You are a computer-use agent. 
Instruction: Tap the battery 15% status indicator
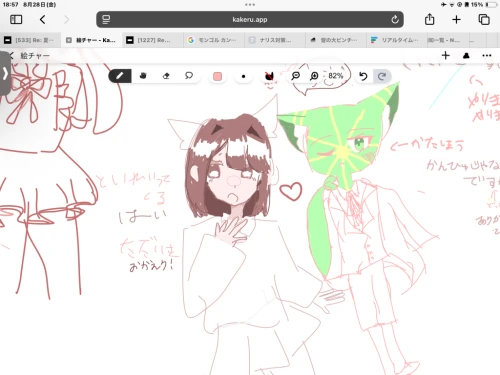point(484,5)
